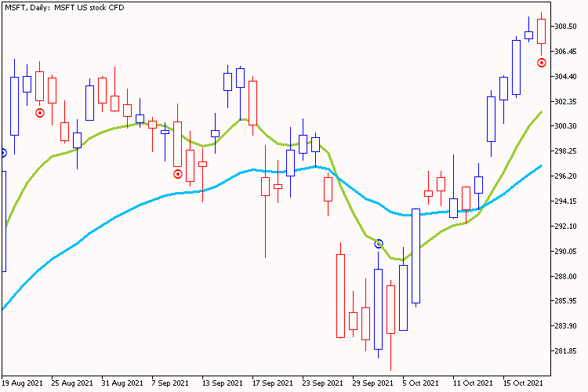Click the 308.50 price axis label
Image resolution: width=588 pixels, height=392 pixels.
tap(565, 27)
